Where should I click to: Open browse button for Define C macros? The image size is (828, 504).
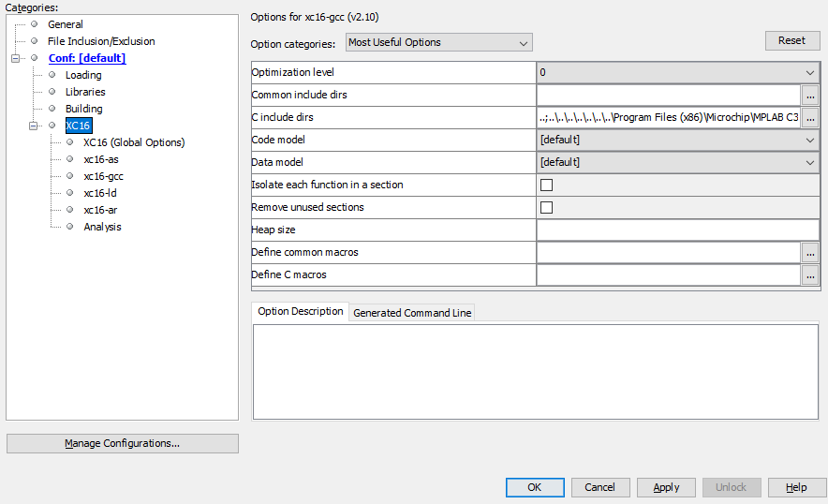(x=810, y=274)
